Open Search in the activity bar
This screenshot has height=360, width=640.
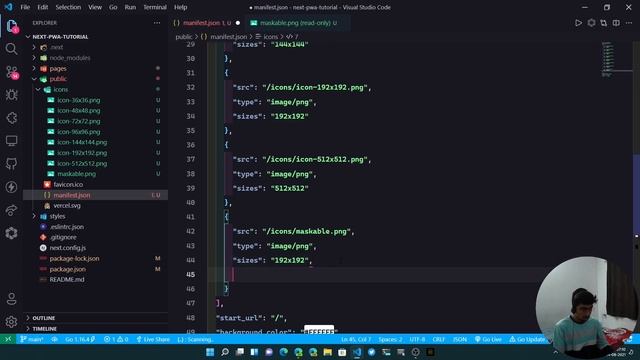[11, 49]
